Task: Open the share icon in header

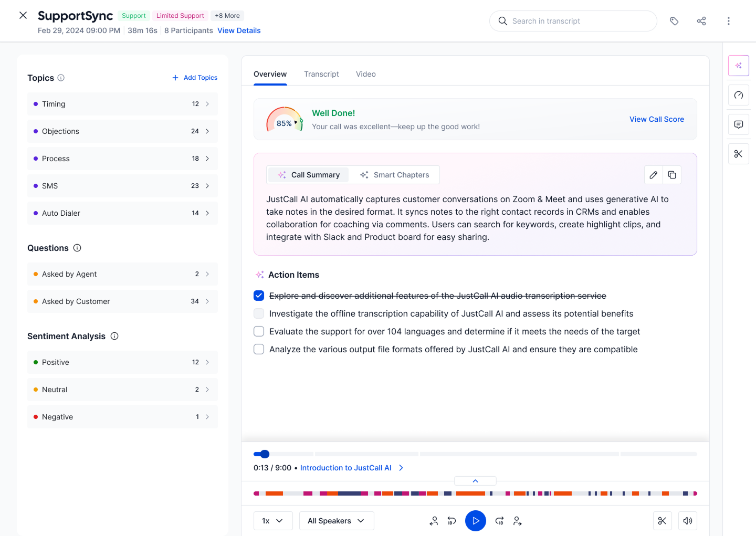Action: coord(701,21)
